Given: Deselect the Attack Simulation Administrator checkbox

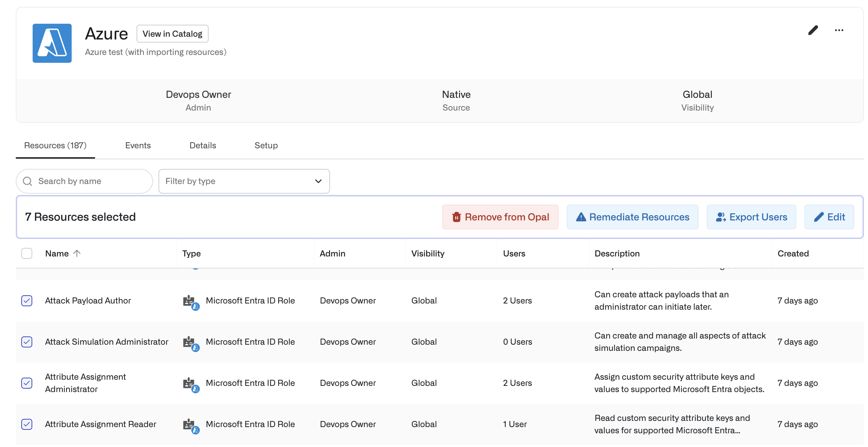Looking at the screenshot, I should pyautogui.click(x=27, y=342).
